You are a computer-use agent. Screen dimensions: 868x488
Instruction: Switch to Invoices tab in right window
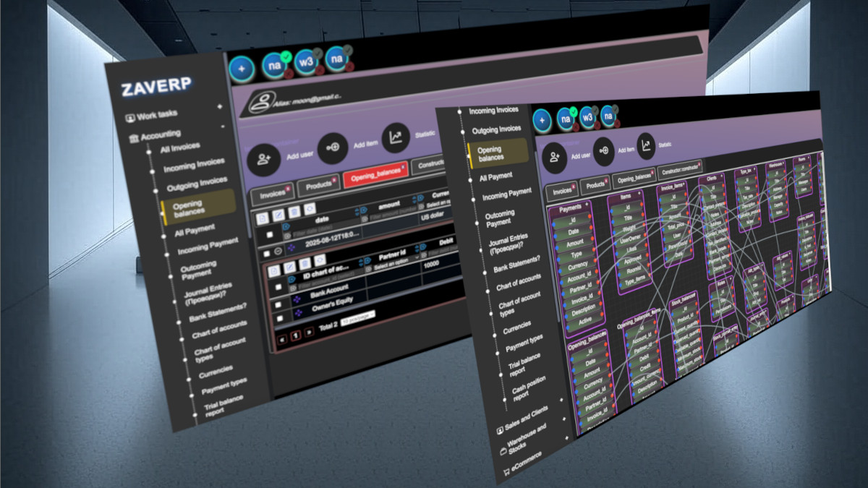562,191
